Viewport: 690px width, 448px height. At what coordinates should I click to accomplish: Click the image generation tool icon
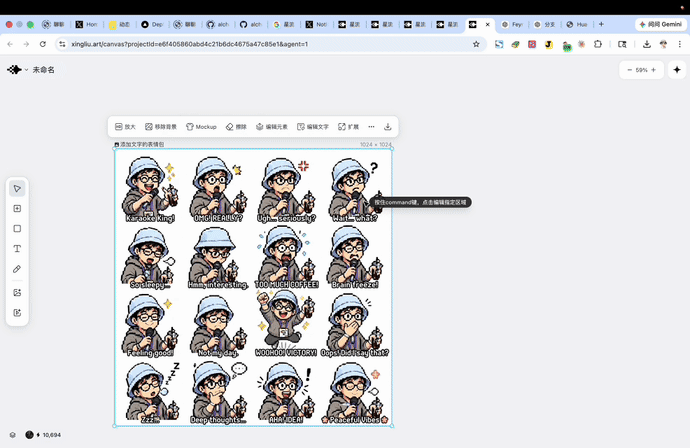(x=17, y=292)
